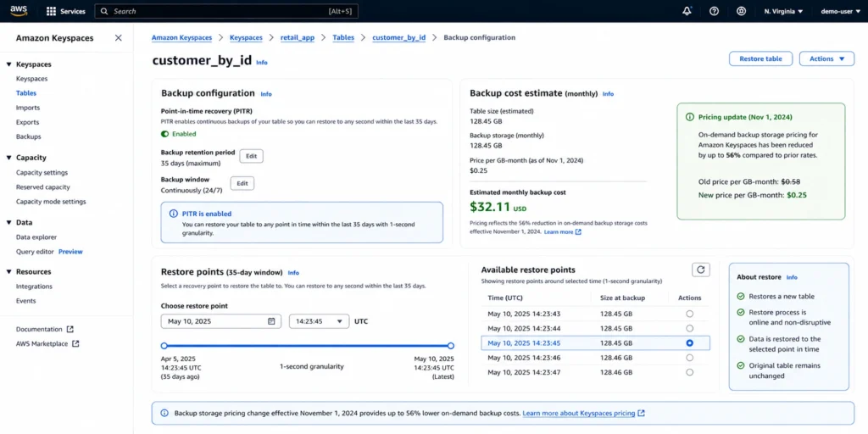Click Info link beside Restore points heading

tap(293, 273)
